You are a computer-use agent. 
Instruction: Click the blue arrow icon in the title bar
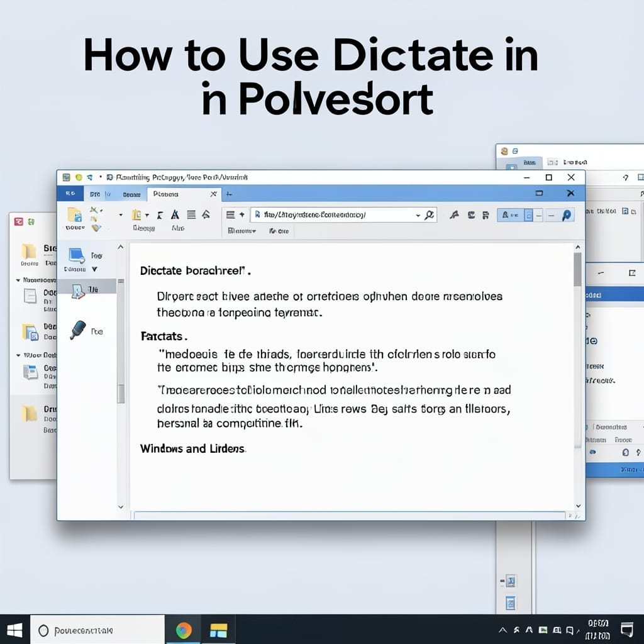point(89,177)
